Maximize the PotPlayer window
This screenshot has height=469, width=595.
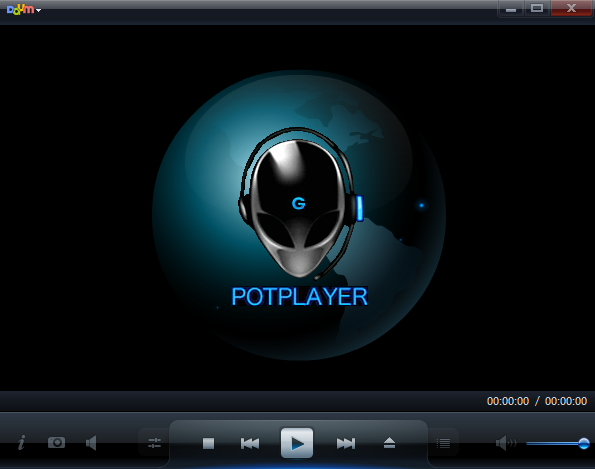click(537, 8)
